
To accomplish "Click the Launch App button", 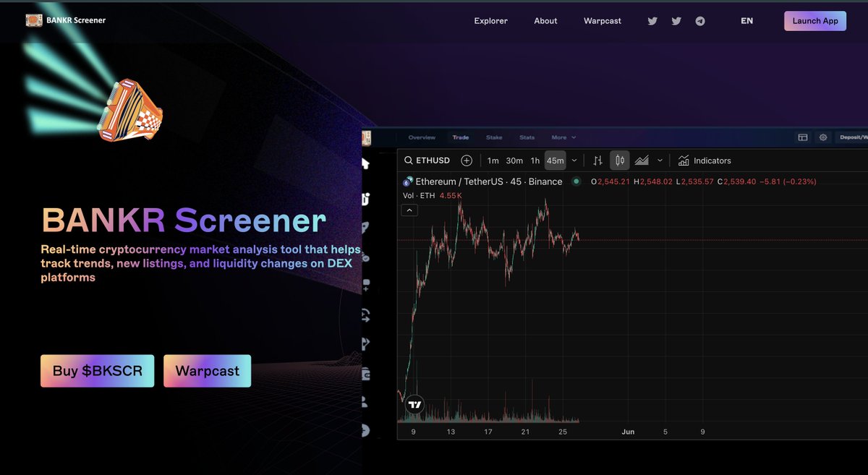I will click(815, 21).
